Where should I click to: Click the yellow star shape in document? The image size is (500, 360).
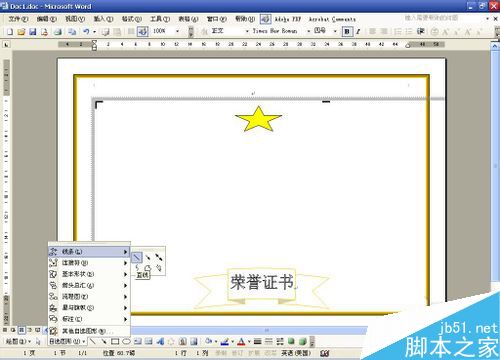coord(259,119)
